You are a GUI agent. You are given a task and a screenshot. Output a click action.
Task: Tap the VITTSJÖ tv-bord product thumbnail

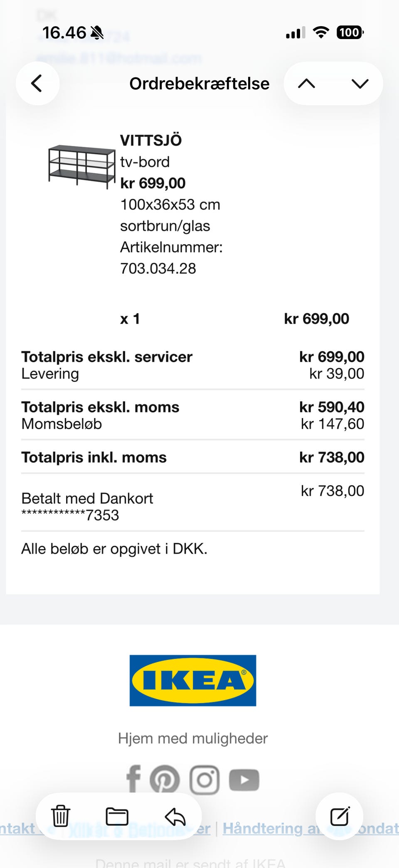tap(81, 166)
